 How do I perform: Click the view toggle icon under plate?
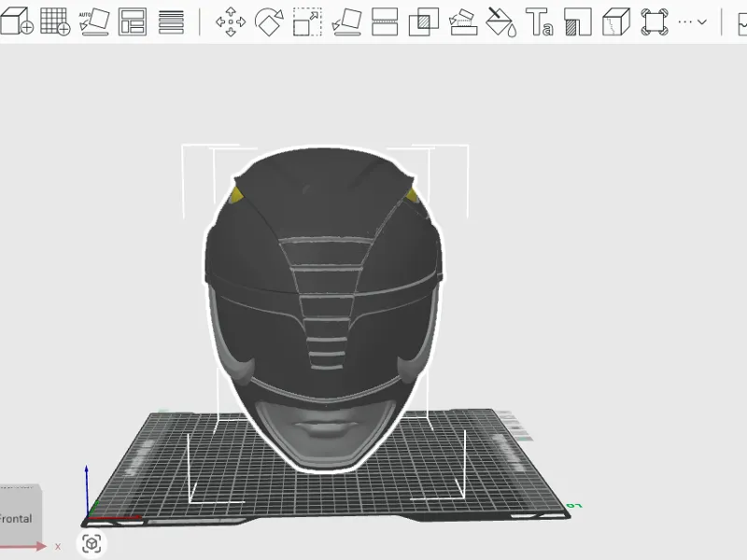(x=92, y=543)
